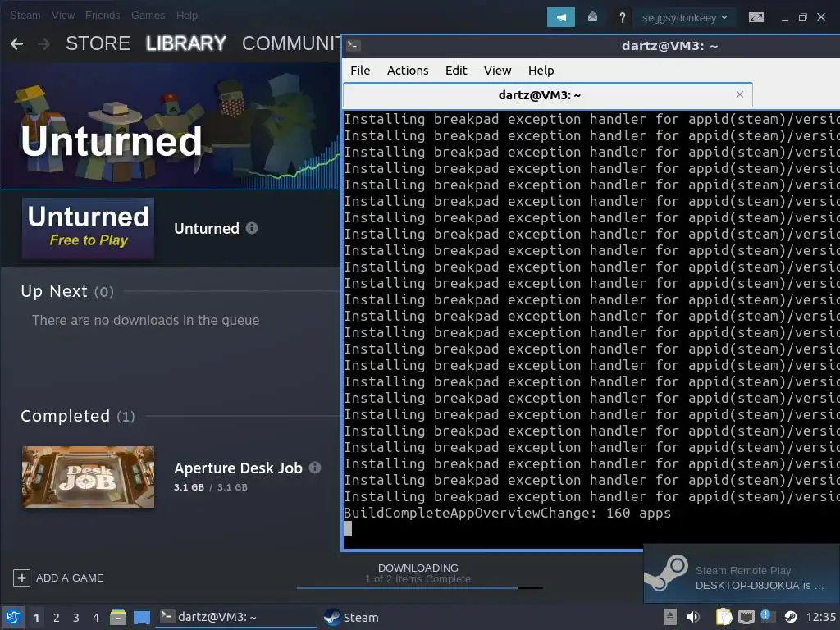Show info for Aperture Desk Job
The image size is (840, 630).
[x=315, y=468]
